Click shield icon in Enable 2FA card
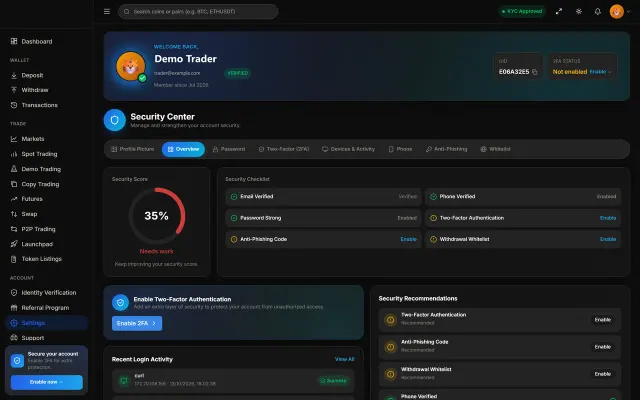The width and height of the screenshot is (640, 400). tap(120, 303)
